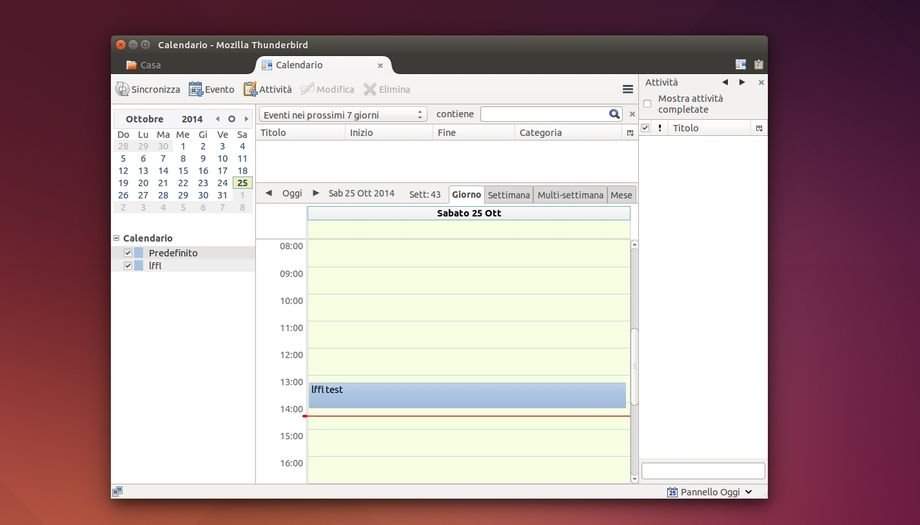Screen dimensions: 920x525
Task: Create a new task with Attività
Action: pyautogui.click(x=267, y=89)
